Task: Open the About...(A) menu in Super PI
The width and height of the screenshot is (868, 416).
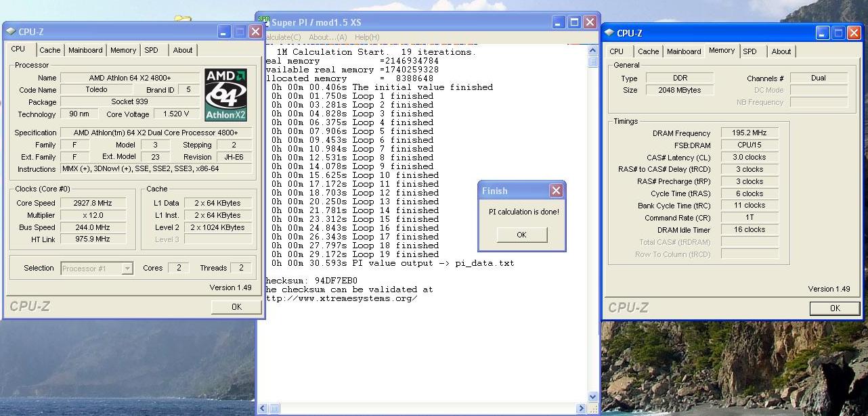Action: click(328, 37)
